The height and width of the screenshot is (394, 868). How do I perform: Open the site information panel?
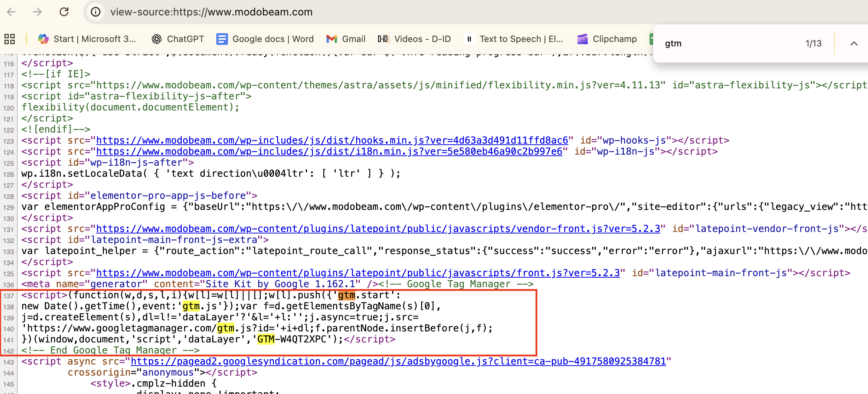[x=95, y=12]
